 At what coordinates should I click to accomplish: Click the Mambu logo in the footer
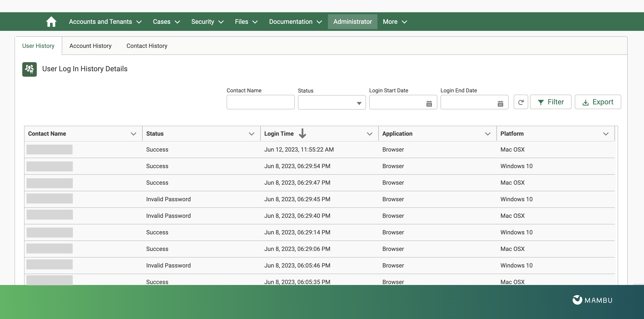click(592, 300)
